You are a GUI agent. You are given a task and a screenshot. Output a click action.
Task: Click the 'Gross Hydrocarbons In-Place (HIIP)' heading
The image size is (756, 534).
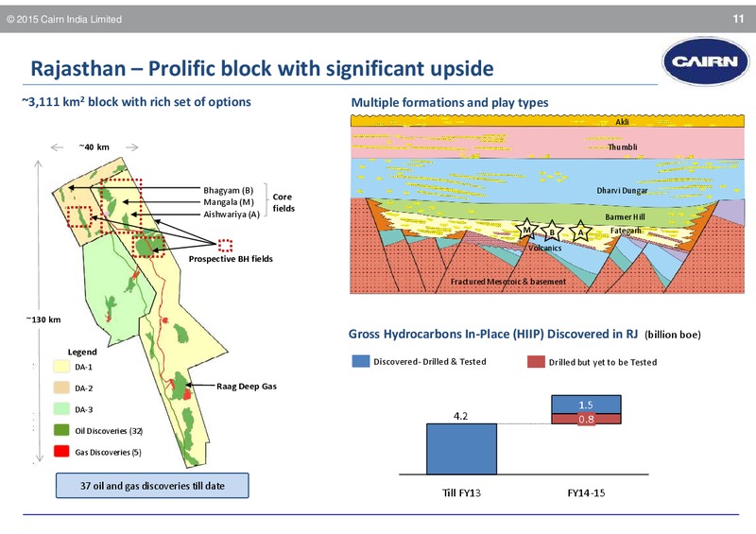coord(493,335)
